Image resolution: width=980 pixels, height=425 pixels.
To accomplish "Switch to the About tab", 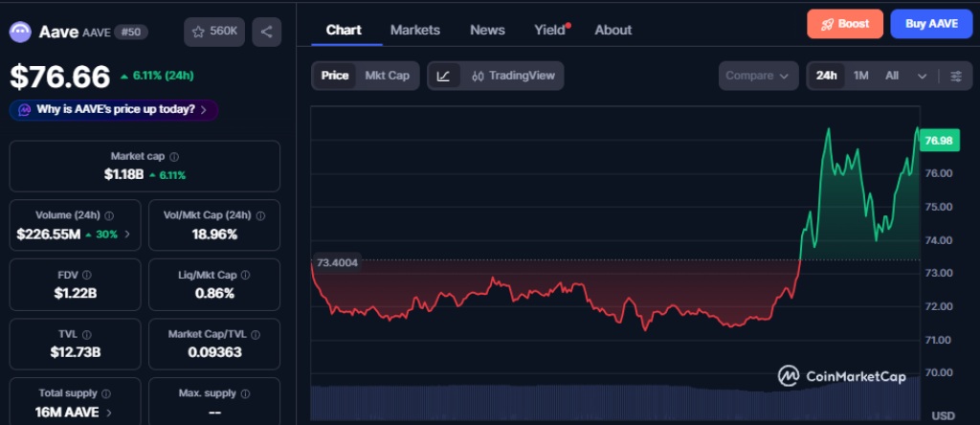I will click(613, 30).
